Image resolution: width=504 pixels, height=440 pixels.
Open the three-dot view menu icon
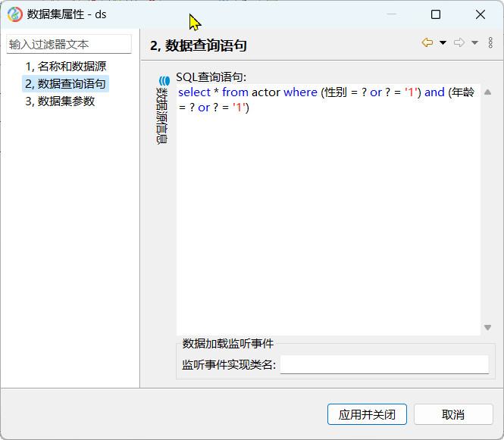[490, 42]
